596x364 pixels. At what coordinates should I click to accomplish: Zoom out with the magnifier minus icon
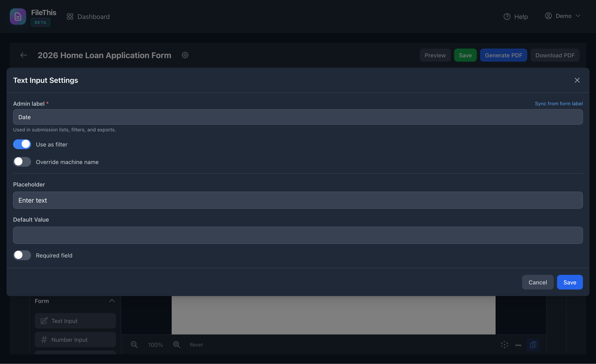click(134, 345)
